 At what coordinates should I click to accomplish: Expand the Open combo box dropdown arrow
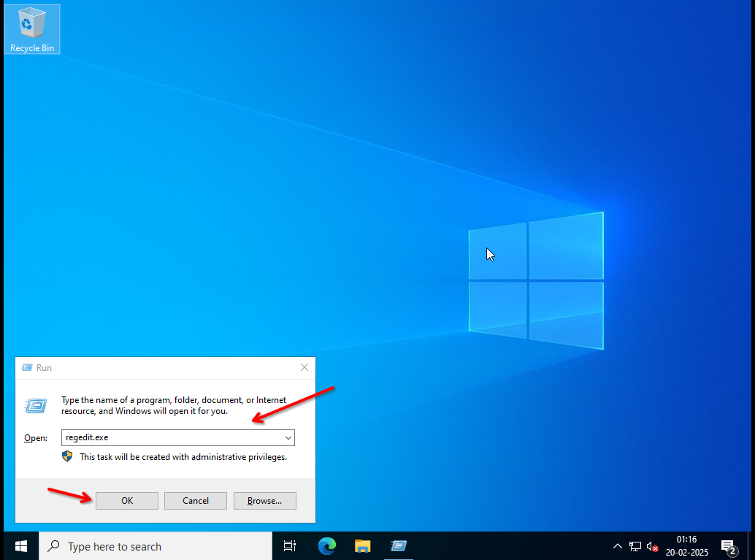pos(288,437)
